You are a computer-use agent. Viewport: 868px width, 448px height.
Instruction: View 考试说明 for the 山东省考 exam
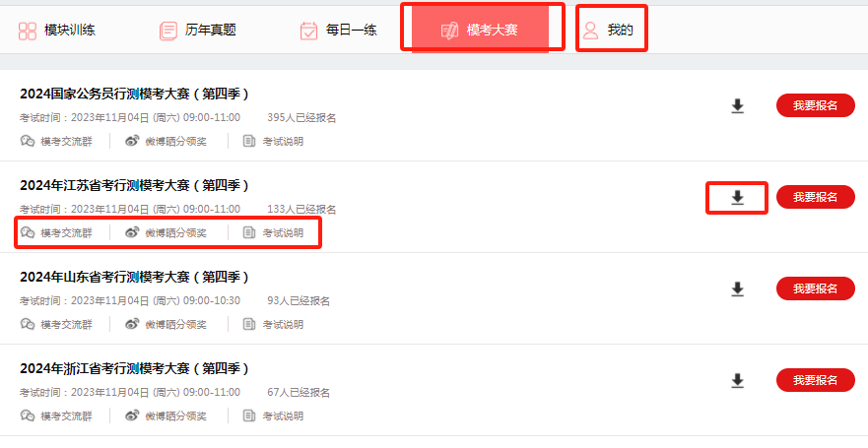[x=274, y=325]
